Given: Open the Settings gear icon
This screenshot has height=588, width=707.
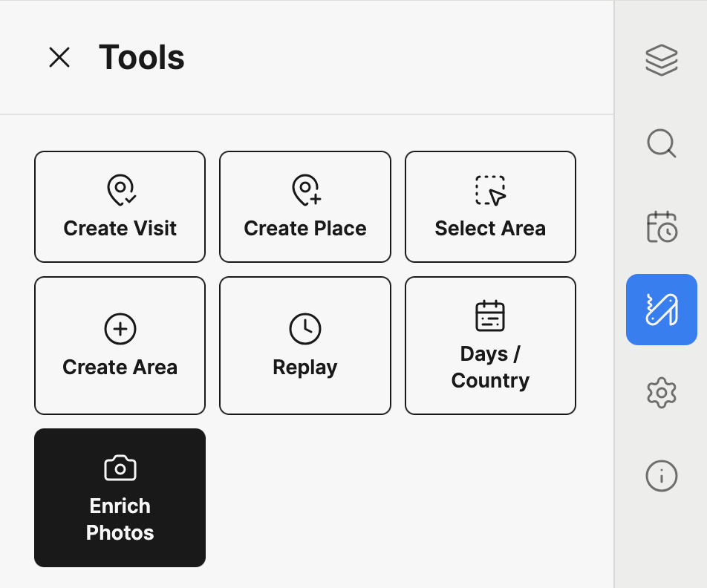Looking at the screenshot, I should 661,393.
